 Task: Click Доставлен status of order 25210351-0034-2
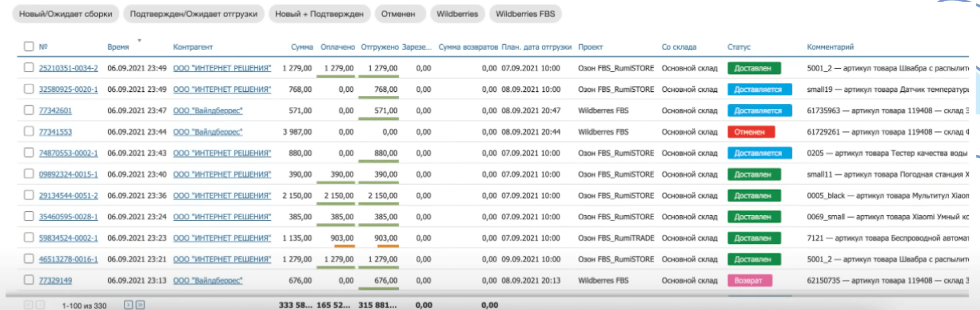pyautogui.click(x=754, y=68)
